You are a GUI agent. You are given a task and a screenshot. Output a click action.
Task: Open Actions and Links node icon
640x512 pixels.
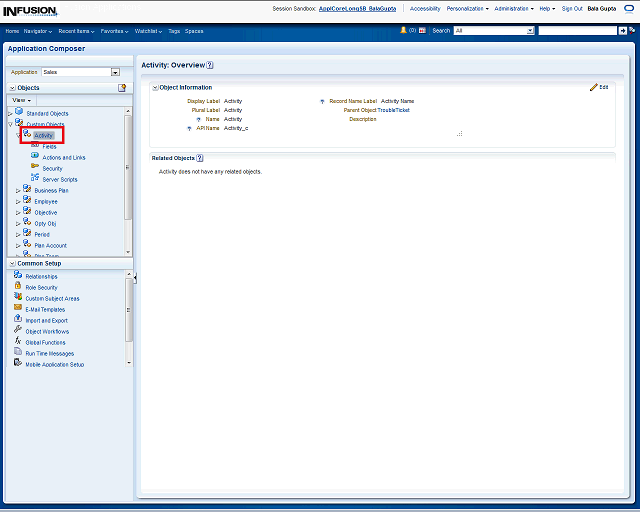35,157
